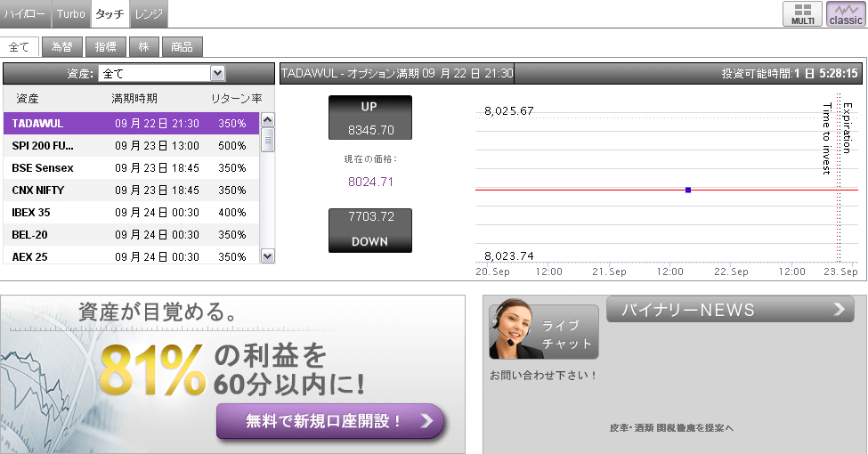Image resolution: width=868 pixels, height=454 pixels.
Task: Click the 8,025.67 chart upper label
Action: pyautogui.click(x=508, y=110)
